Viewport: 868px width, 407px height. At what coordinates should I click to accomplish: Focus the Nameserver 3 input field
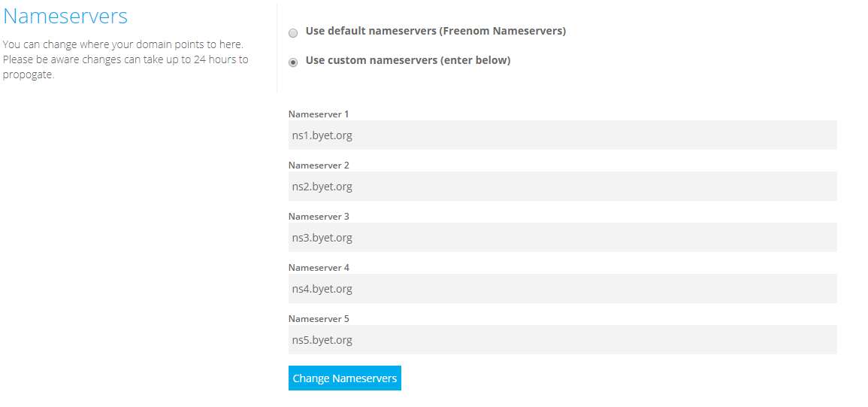click(562, 238)
